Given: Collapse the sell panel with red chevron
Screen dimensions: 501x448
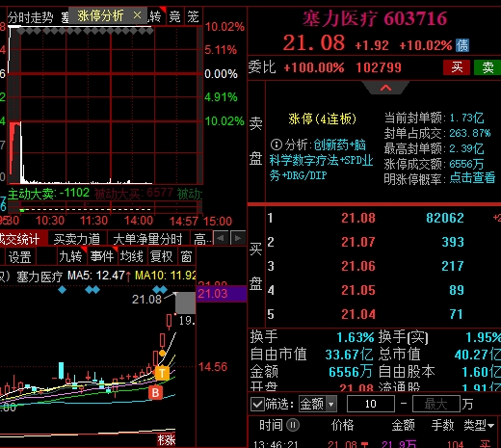Looking at the screenshot, I should click(385, 88).
